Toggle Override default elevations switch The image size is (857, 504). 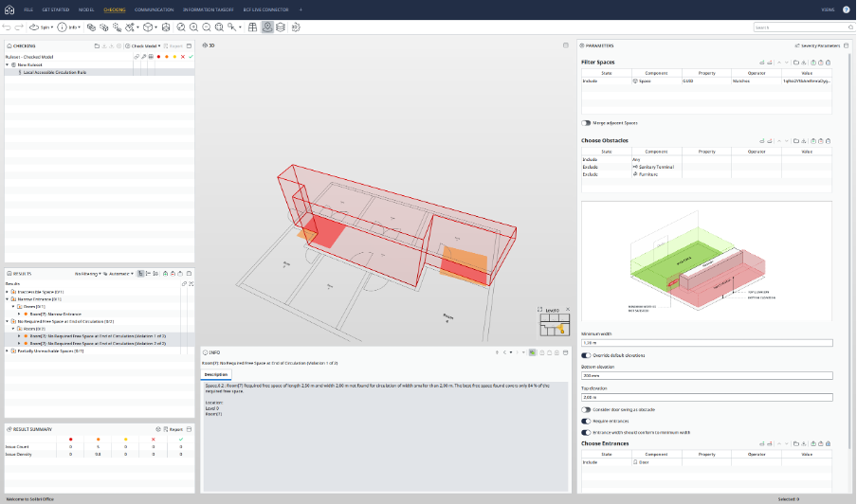(x=587, y=355)
